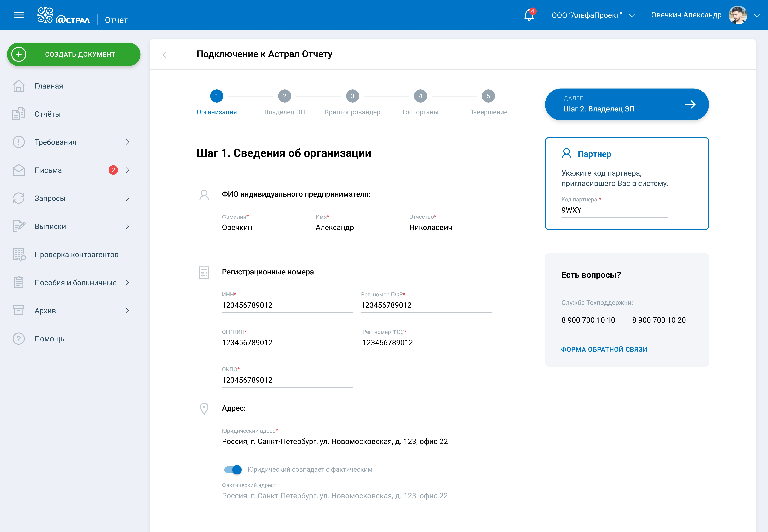The image size is (768, 532).
Task: Click the user avatar photo
Action: point(738,15)
